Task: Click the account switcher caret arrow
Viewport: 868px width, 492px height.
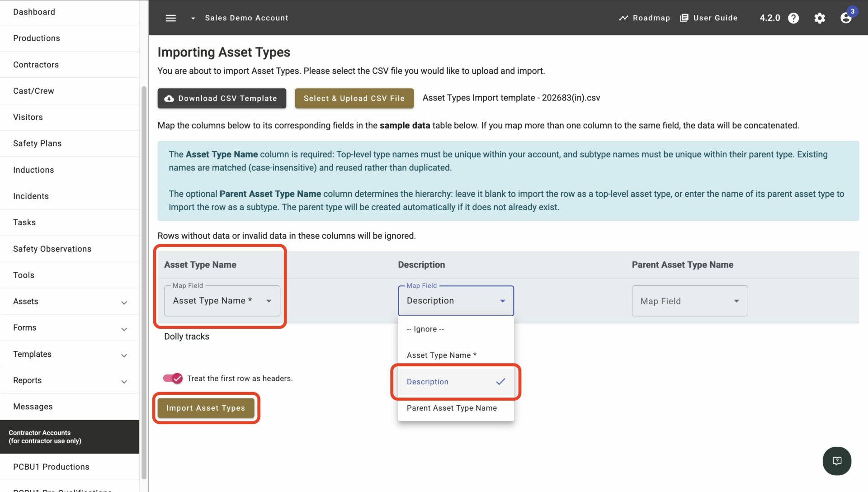Action: point(193,19)
